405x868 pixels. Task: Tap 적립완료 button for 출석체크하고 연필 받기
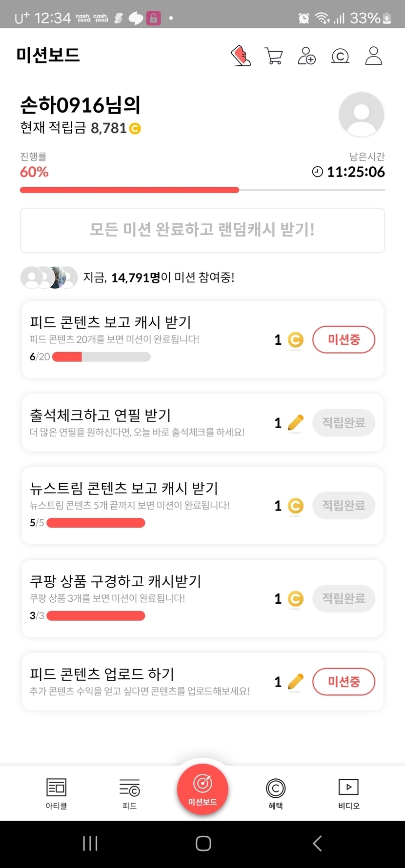(x=344, y=423)
